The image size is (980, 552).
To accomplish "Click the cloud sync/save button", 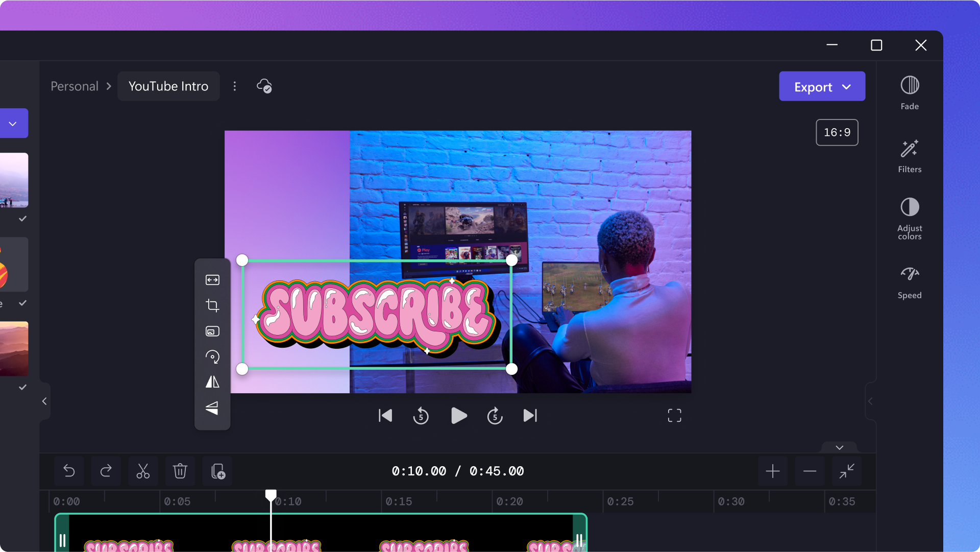I will pos(264,86).
